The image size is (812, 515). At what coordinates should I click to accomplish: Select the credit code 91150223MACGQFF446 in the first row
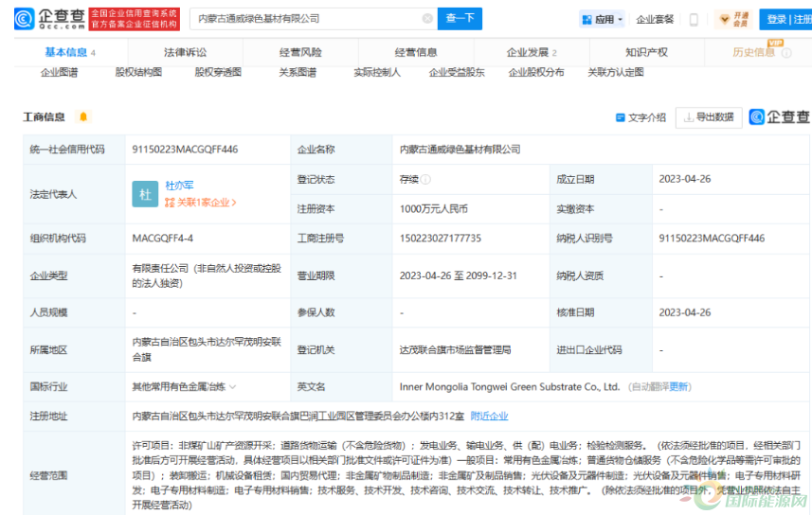[185, 150]
